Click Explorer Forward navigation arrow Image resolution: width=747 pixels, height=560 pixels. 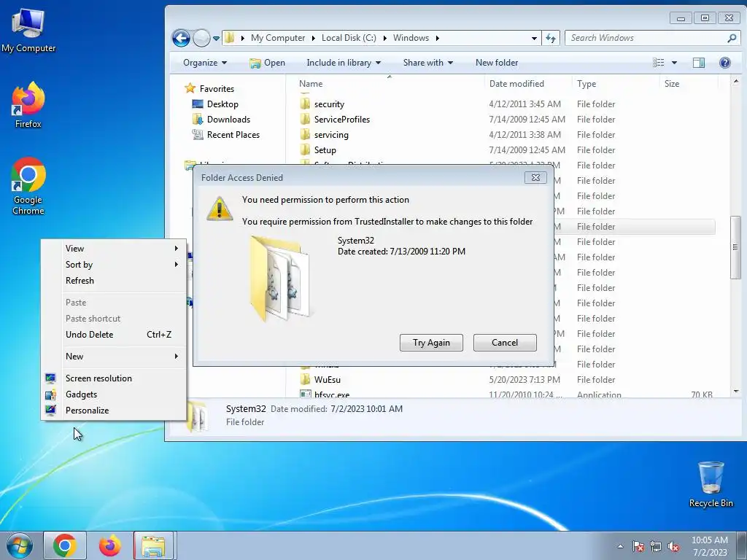pyautogui.click(x=201, y=38)
